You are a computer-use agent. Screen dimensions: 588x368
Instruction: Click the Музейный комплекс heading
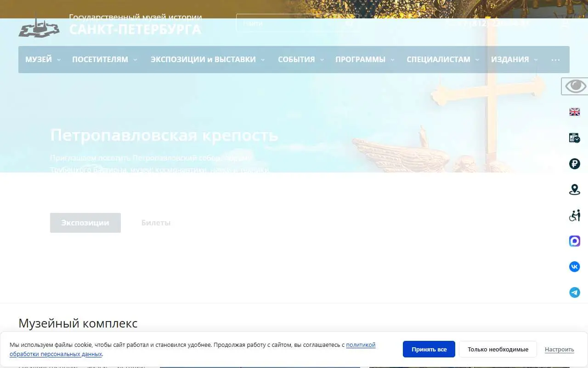pos(78,323)
